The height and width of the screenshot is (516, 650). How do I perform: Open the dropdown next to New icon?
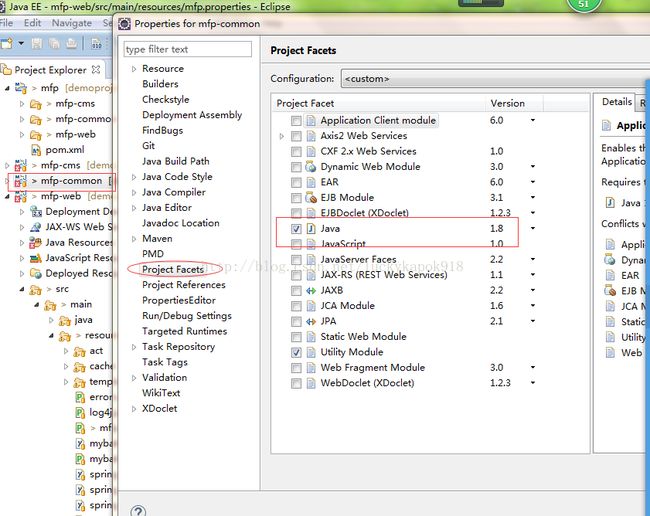coord(21,43)
